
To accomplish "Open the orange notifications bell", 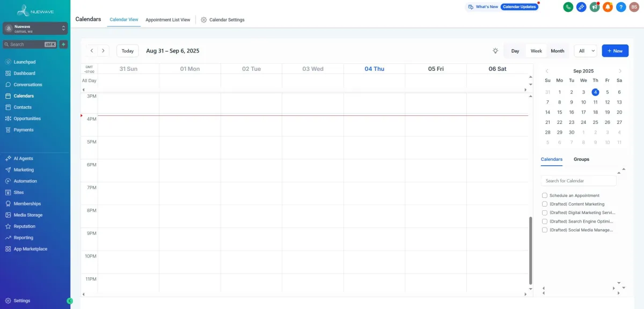I will [x=608, y=7].
